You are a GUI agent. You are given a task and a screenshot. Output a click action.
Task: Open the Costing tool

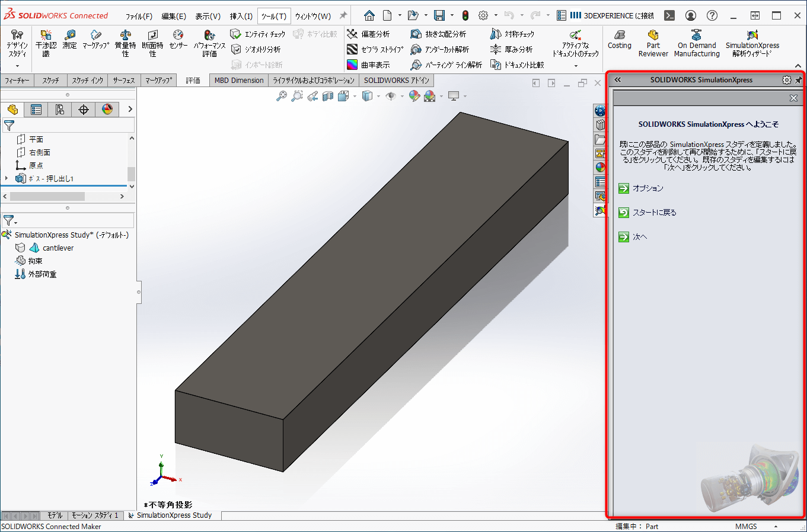(619, 41)
